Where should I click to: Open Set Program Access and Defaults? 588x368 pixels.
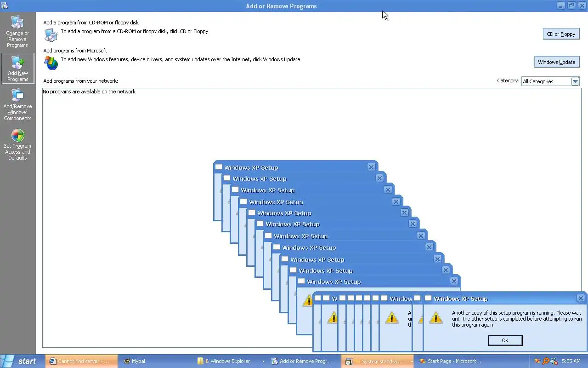pyautogui.click(x=17, y=144)
